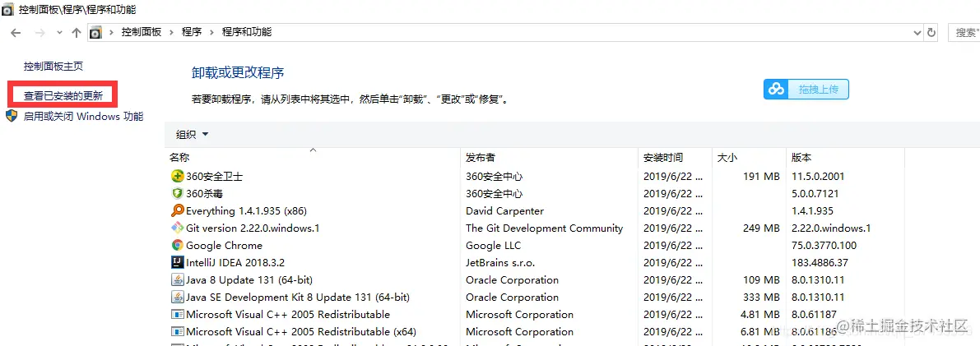Click Visual C++ 2005 Redistributable icon
The width and height of the screenshot is (980, 346).
(x=177, y=314)
